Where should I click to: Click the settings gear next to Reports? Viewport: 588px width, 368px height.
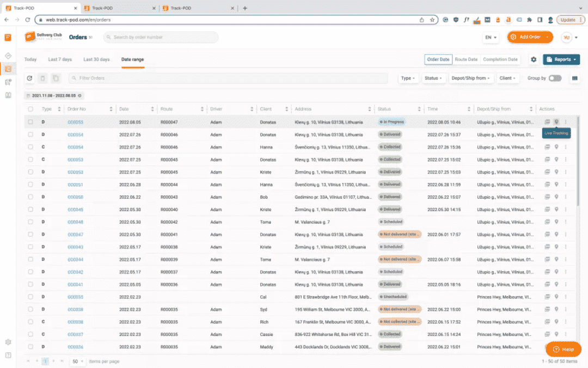(x=534, y=59)
